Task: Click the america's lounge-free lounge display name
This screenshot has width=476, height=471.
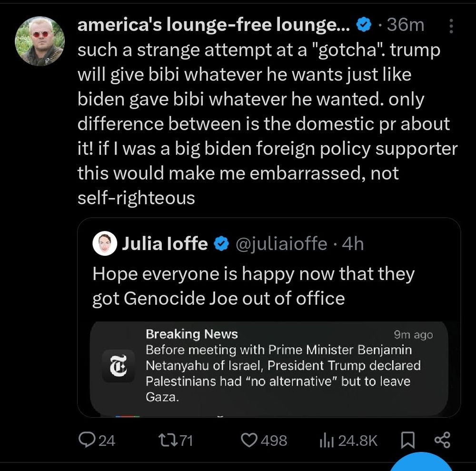Action: 214,25
